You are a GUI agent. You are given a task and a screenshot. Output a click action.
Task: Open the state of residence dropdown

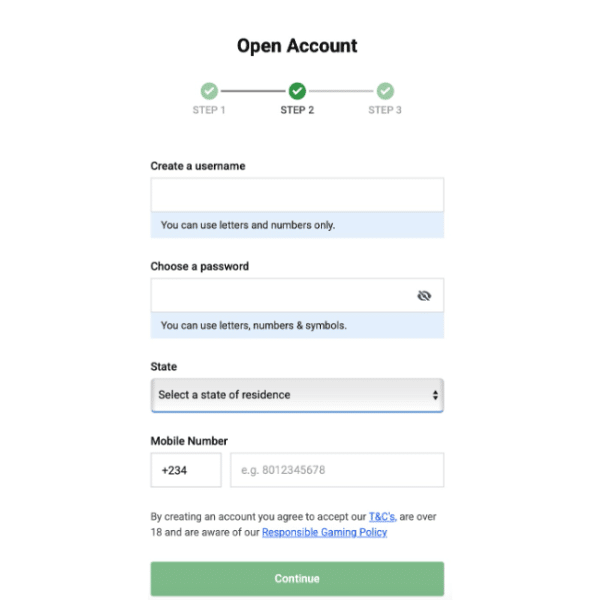click(290, 395)
